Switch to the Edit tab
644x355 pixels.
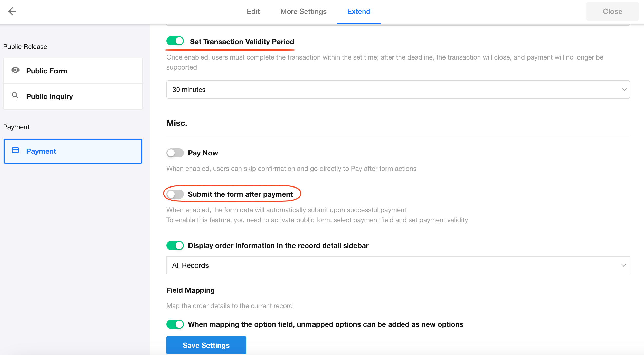click(x=253, y=12)
